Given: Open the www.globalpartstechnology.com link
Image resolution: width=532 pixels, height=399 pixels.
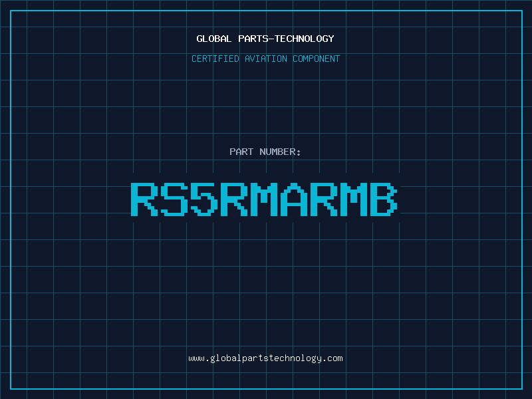Looking at the screenshot, I should click(x=265, y=358).
